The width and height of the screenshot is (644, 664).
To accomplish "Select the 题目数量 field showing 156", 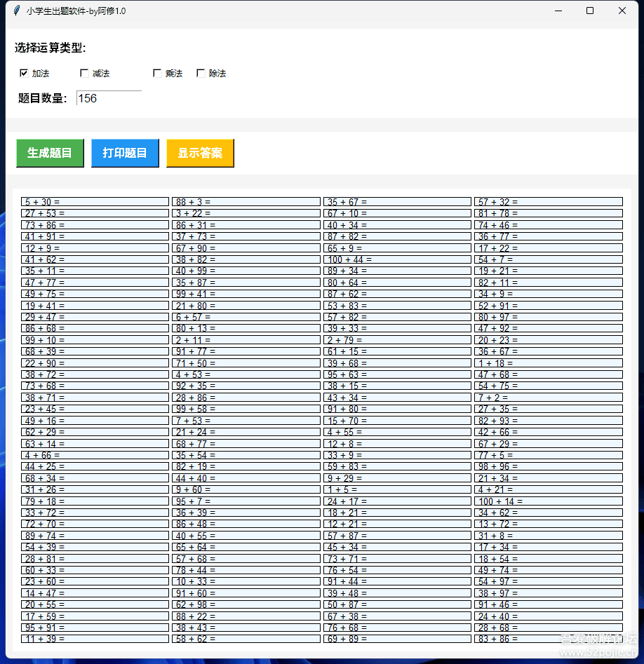I will (109, 98).
